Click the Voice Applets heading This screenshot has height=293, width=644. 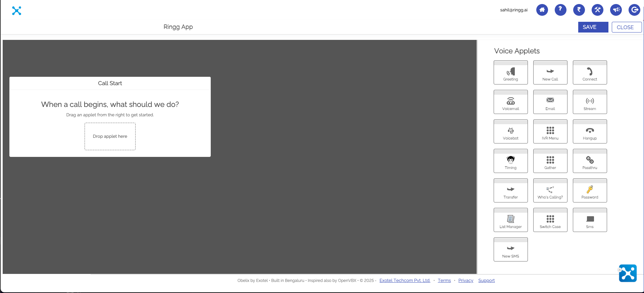point(517,51)
